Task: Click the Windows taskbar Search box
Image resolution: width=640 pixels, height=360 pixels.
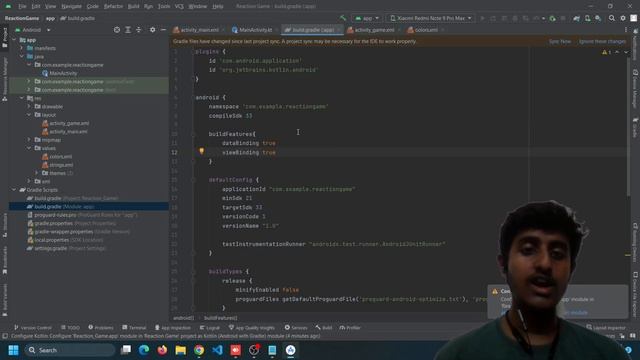Action: point(69,350)
